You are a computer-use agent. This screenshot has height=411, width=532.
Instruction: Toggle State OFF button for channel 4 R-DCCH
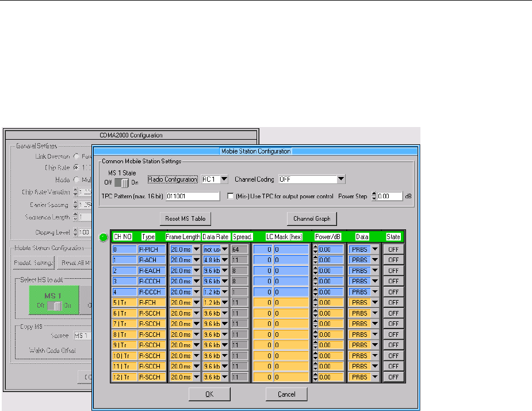tap(393, 292)
